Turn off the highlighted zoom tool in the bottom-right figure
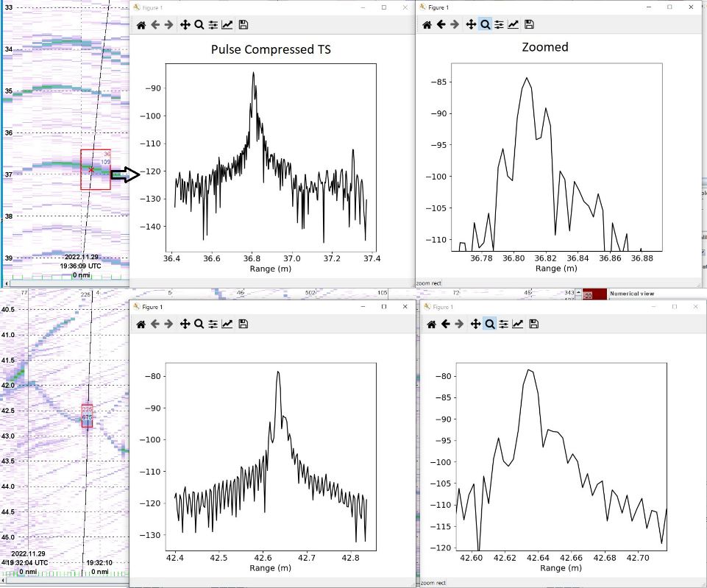The width and height of the screenshot is (707, 588). tap(490, 324)
